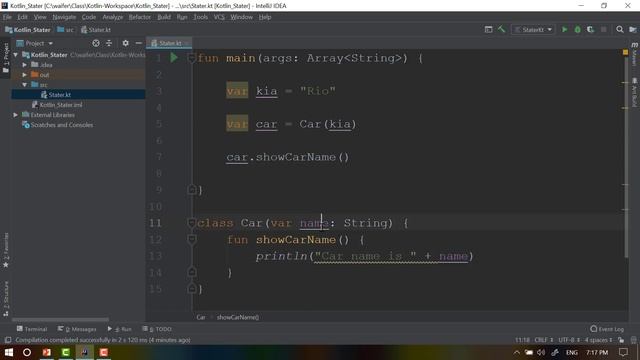Open the volume control in system tray
The width and height of the screenshot is (640, 360).
pyautogui.click(x=541, y=352)
